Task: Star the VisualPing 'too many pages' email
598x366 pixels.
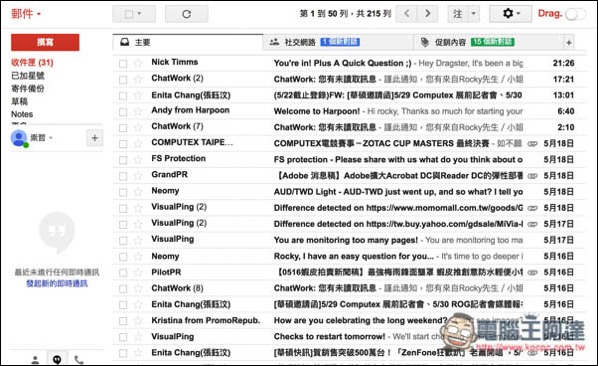Action: (138, 240)
